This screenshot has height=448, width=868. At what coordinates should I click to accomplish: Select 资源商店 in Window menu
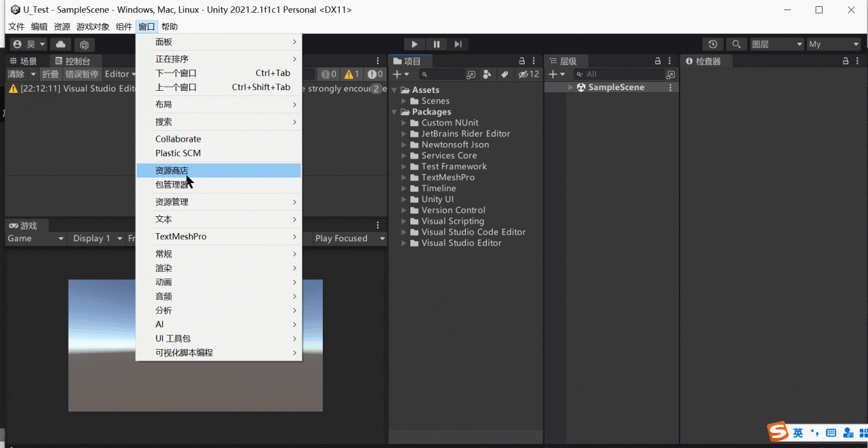pos(218,171)
